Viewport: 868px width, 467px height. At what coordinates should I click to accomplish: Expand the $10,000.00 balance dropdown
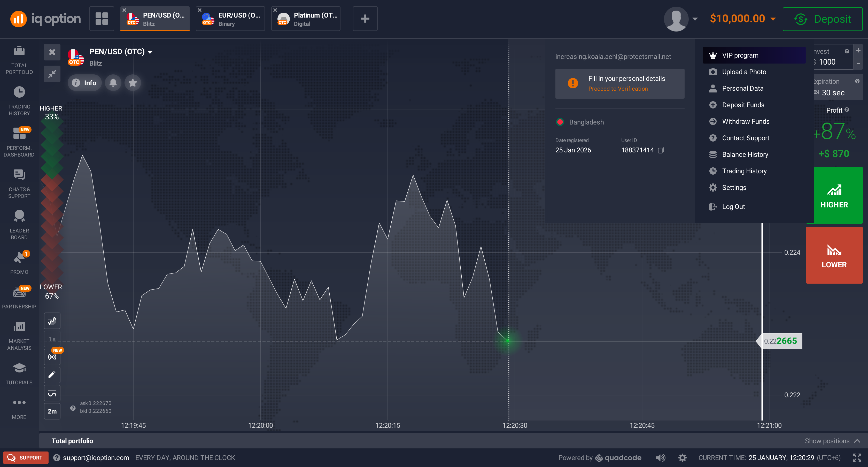pyautogui.click(x=773, y=19)
